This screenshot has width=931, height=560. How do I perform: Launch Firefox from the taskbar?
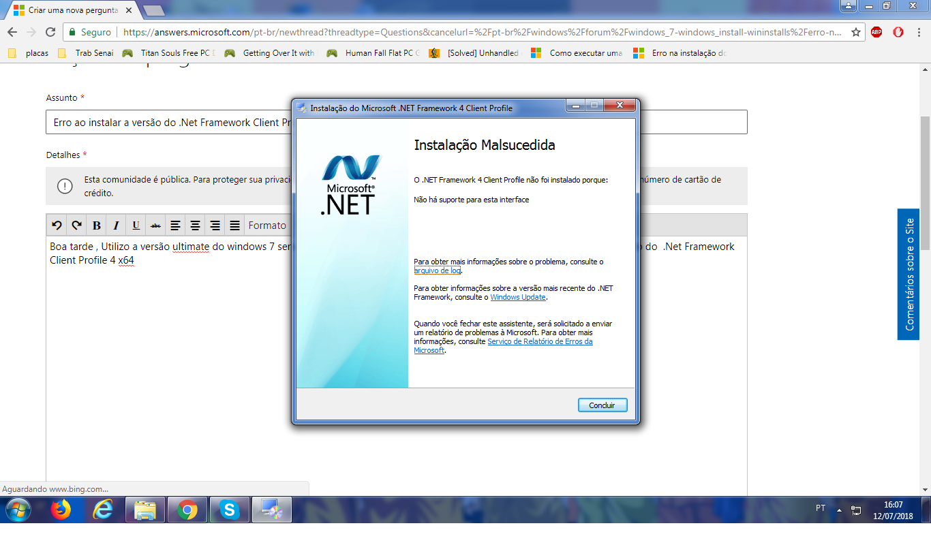click(61, 510)
